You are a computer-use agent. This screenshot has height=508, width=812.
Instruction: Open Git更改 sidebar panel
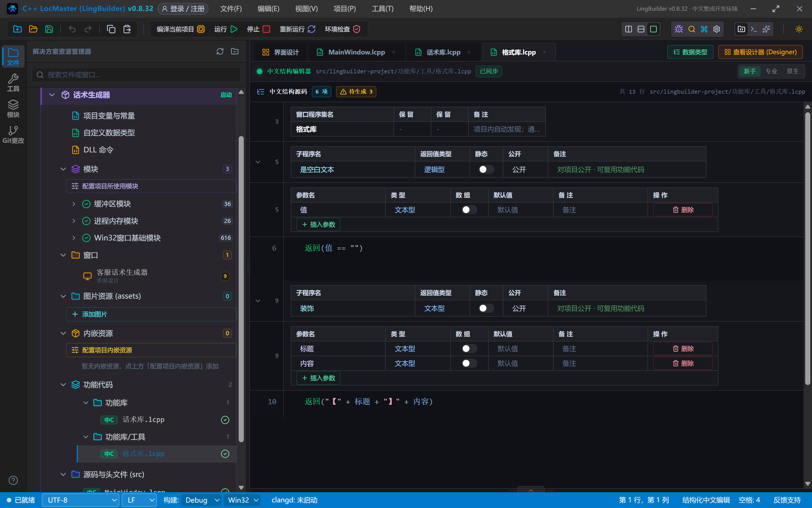13,135
